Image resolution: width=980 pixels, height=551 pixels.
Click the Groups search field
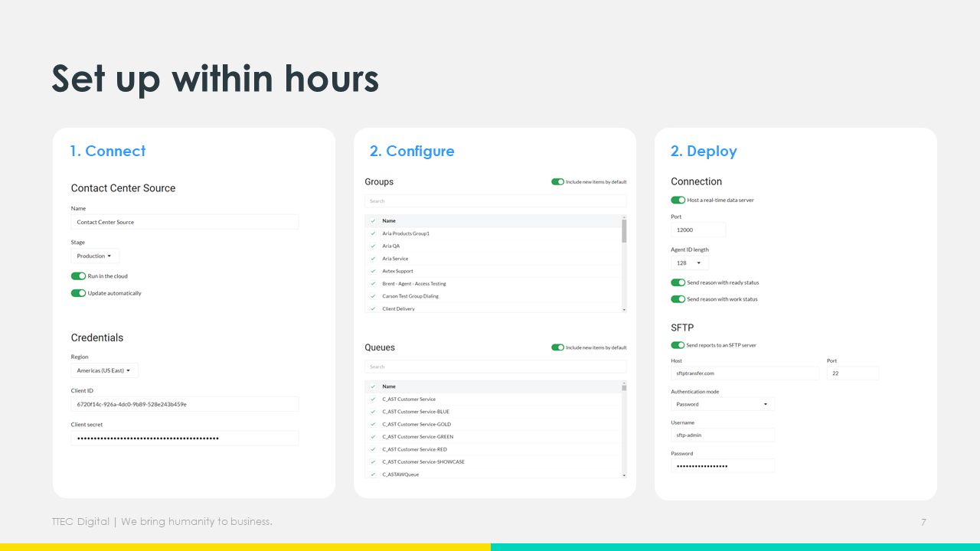(x=495, y=201)
